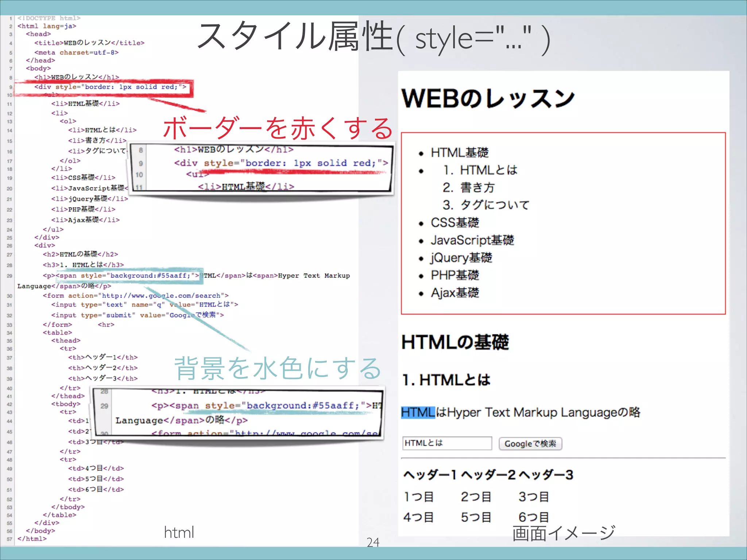
Task: Click '<li>PHP基礎</li>' code line 22
Action: click(x=83, y=209)
